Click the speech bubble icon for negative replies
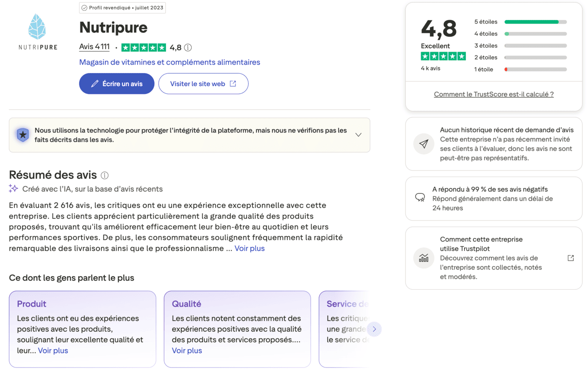This screenshot has width=588, height=371. 420,198
